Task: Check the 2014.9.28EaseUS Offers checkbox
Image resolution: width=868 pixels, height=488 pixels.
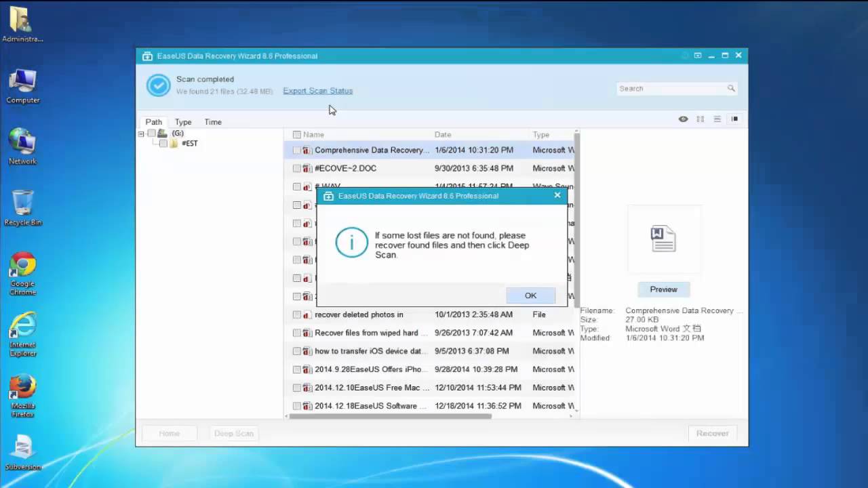Action: (x=297, y=370)
